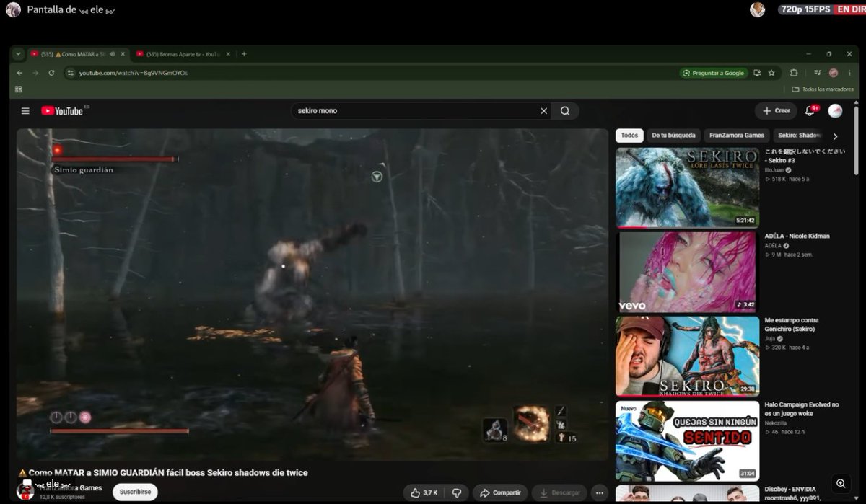
Task: Click the Suscribirse button
Action: 135,492
